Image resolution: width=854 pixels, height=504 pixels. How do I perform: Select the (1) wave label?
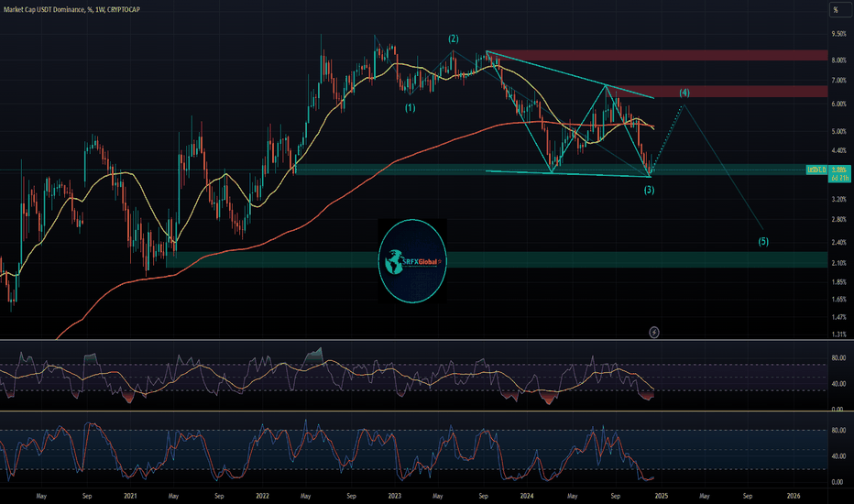(x=411, y=108)
